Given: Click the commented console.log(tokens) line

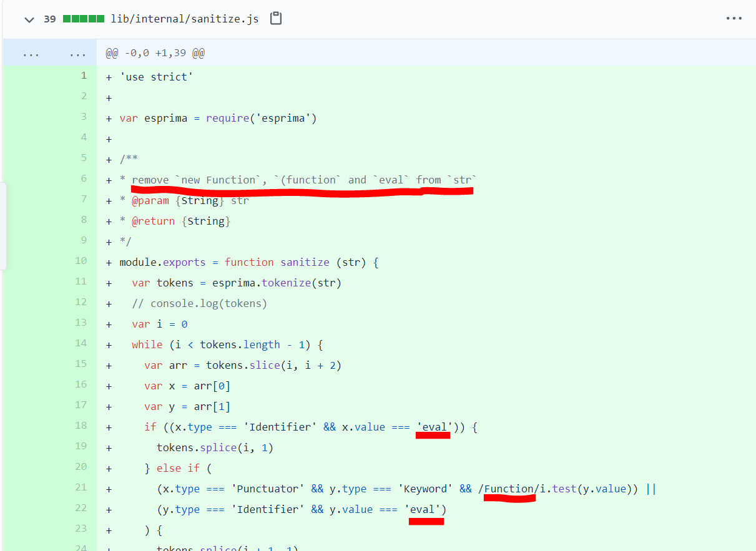Looking at the screenshot, I should [x=199, y=303].
